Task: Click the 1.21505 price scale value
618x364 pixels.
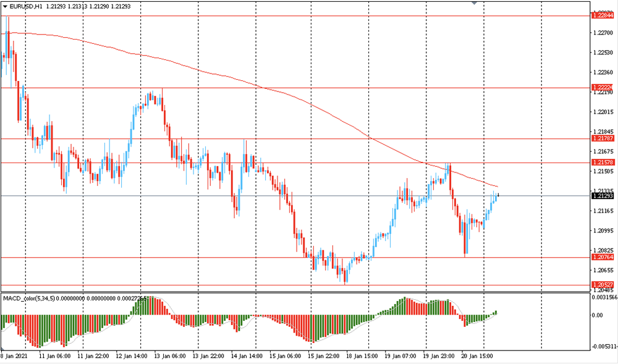Action: (x=603, y=171)
